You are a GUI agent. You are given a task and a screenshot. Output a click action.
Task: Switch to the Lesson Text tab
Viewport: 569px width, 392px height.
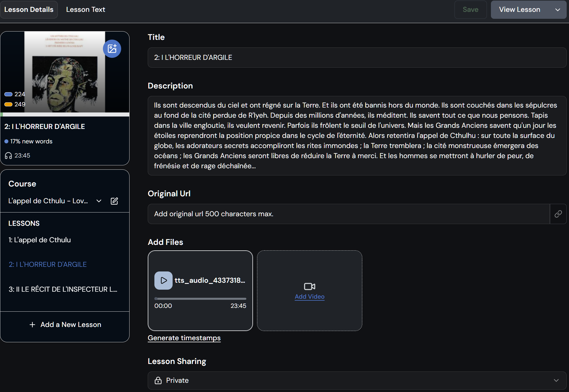pyautogui.click(x=86, y=10)
